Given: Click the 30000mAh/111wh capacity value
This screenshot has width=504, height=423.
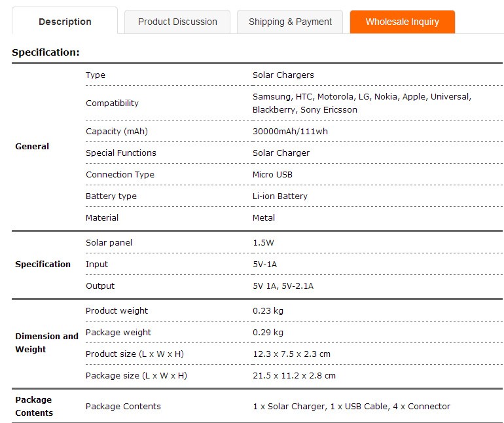Looking at the screenshot, I should click(290, 132).
